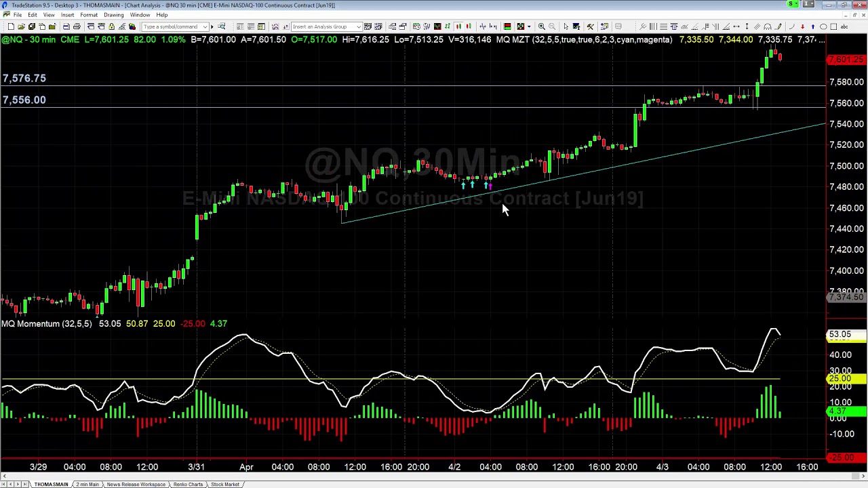Click the MQ MZT indicator parameters text
This screenshot has height=488, width=868.
(x=585, y=39)
